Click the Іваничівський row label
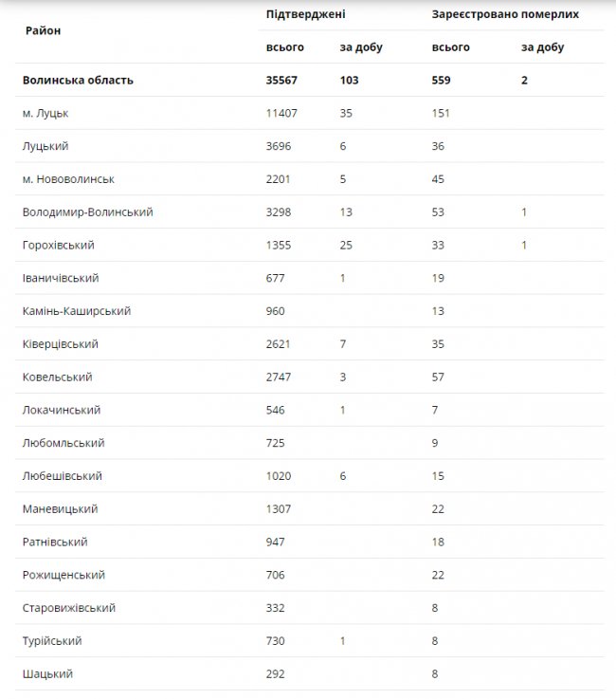The image size is (616, 699). [x=61, y=279]
